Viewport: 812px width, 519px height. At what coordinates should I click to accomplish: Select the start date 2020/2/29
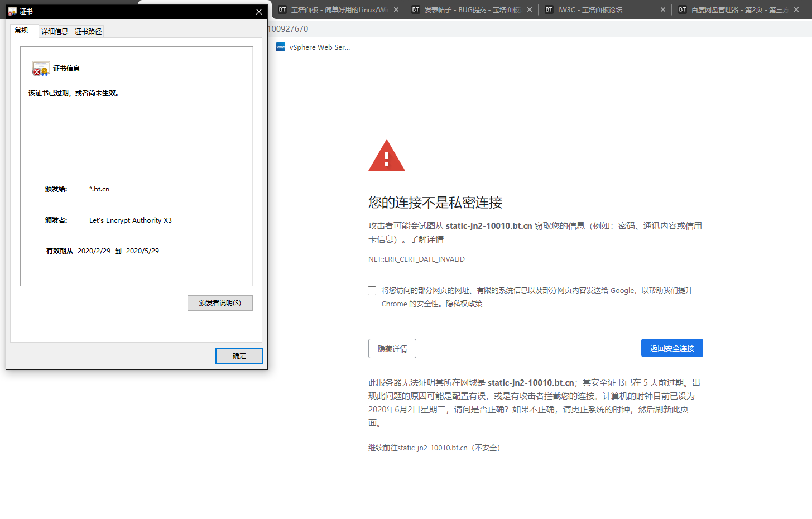tap(94, 251)
